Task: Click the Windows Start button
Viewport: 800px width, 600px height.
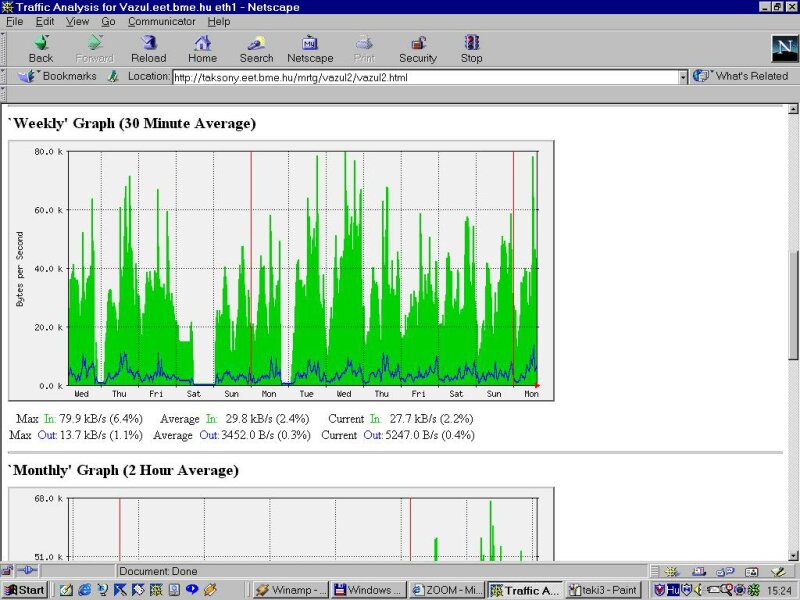Action: [24, 590]
